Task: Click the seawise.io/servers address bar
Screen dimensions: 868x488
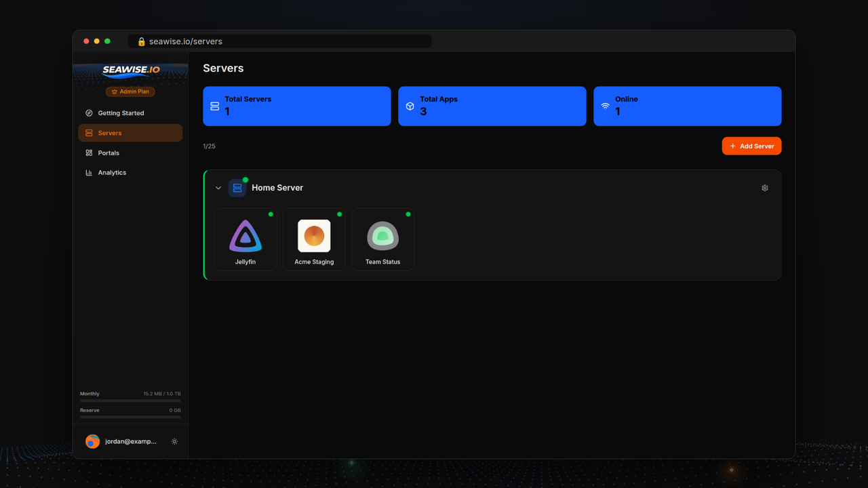Action: (279, 41)
